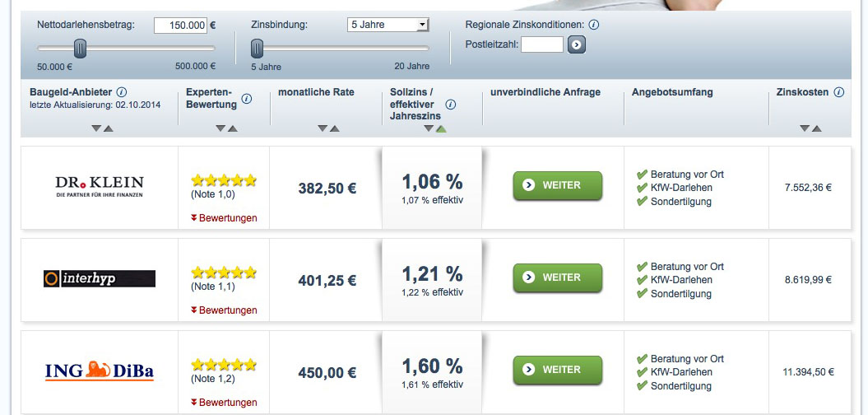Click the '500.000 €' slider maximum label
The width and height of the screenshot is (868, 415).
pos(196,67)
